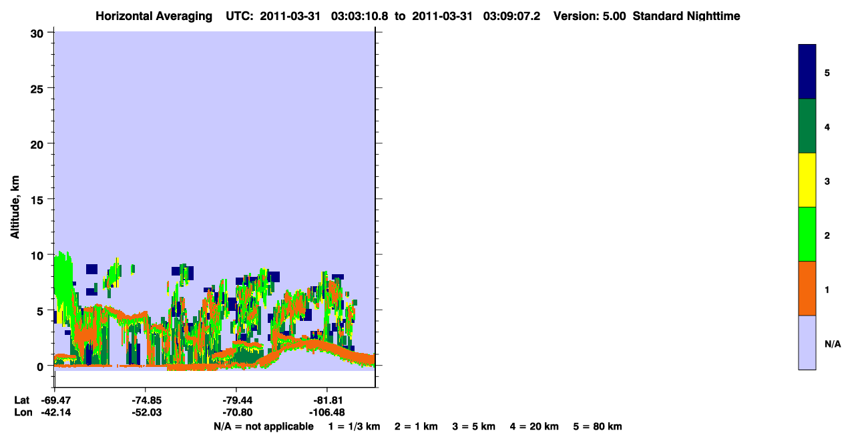The width and height of the screenshot is (868, 445).
Task: Click the legend text '3 = 5 km'
Action: (474, 427)
